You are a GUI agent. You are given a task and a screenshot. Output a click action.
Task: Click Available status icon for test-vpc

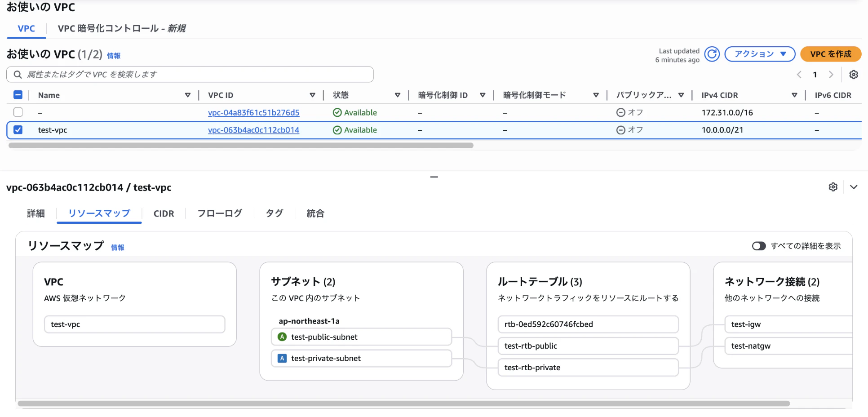coord(337,130)
